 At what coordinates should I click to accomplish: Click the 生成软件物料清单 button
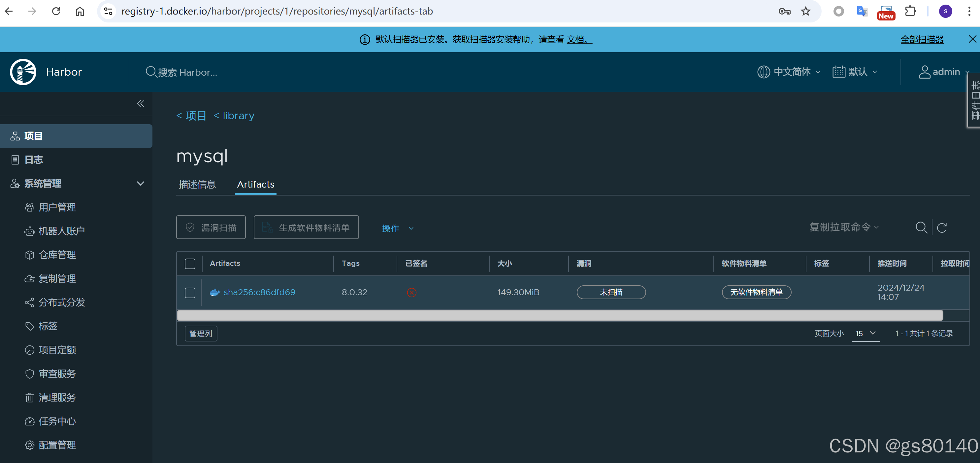306,227
